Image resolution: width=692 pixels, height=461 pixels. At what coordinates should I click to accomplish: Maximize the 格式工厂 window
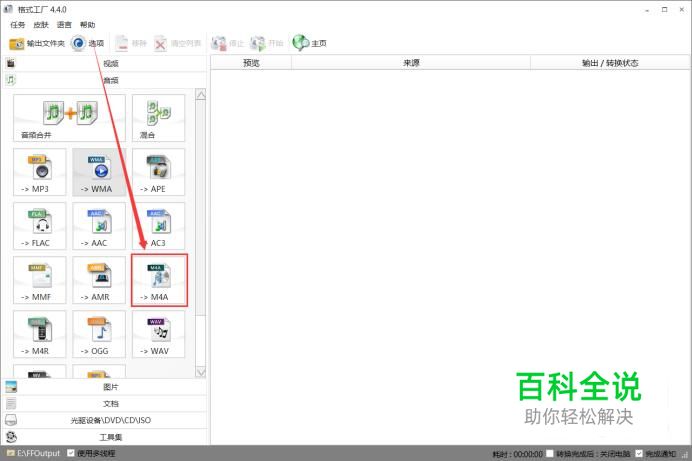click(x=665, y=10)
